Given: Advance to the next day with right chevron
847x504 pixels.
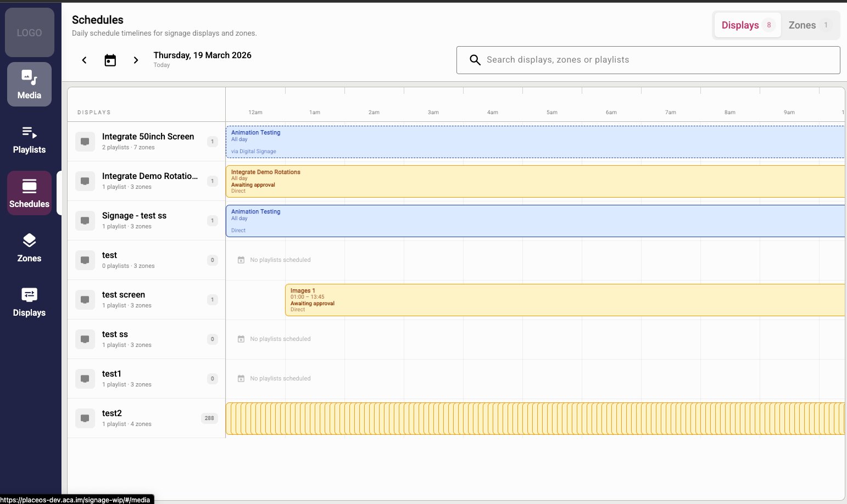Looking at the screenshot, I should tap(136, 60).
